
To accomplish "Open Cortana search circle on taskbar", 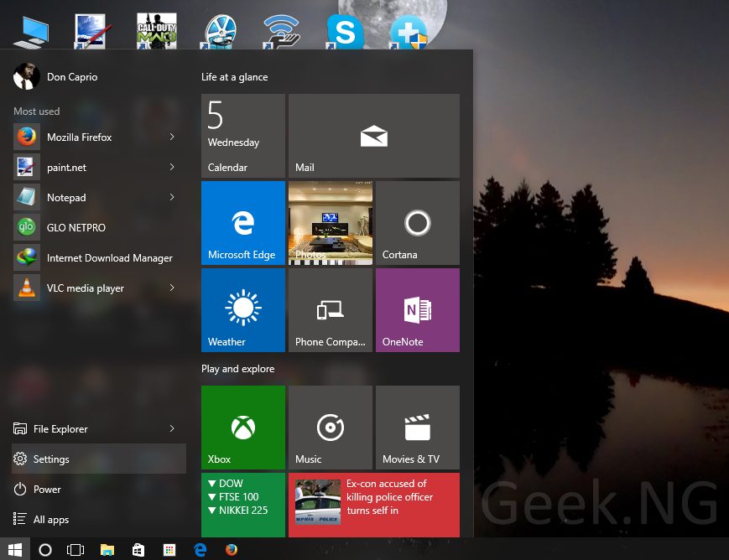I will click(45, 550).
